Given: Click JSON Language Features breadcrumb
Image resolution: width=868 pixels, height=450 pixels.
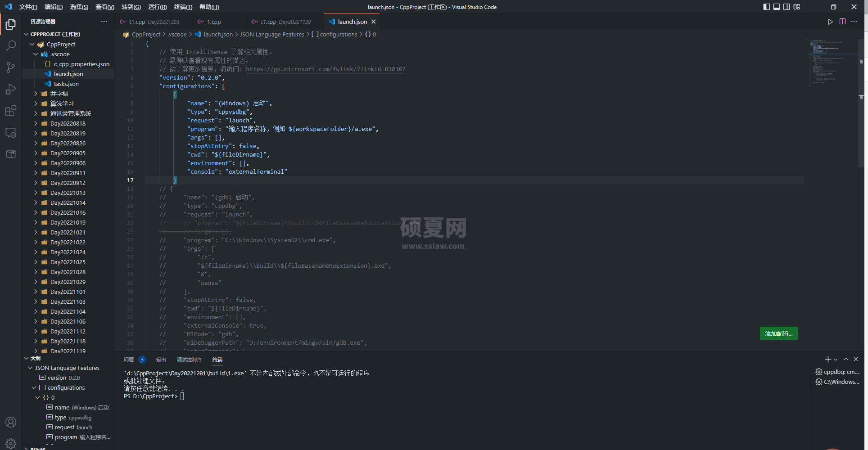Looking at the screenshot, I should [x=272, y=34].
